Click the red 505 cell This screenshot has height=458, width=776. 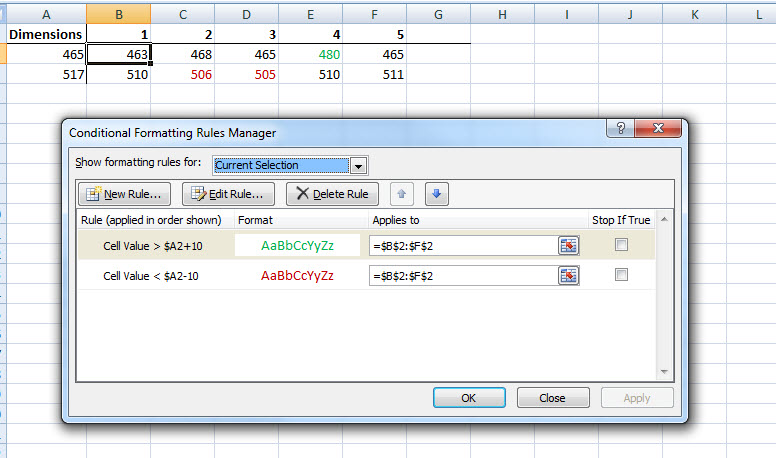(x=246, y=74)
